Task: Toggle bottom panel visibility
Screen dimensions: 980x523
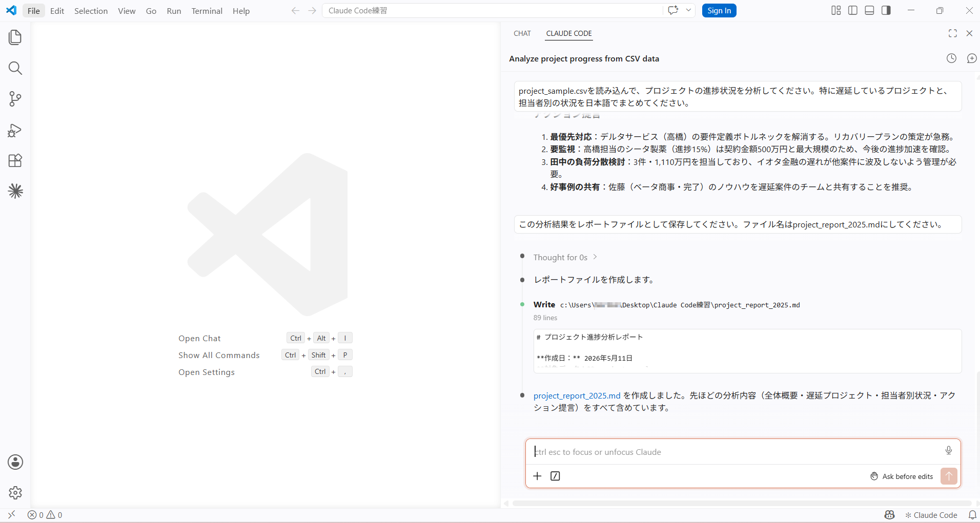Action: 869,10
